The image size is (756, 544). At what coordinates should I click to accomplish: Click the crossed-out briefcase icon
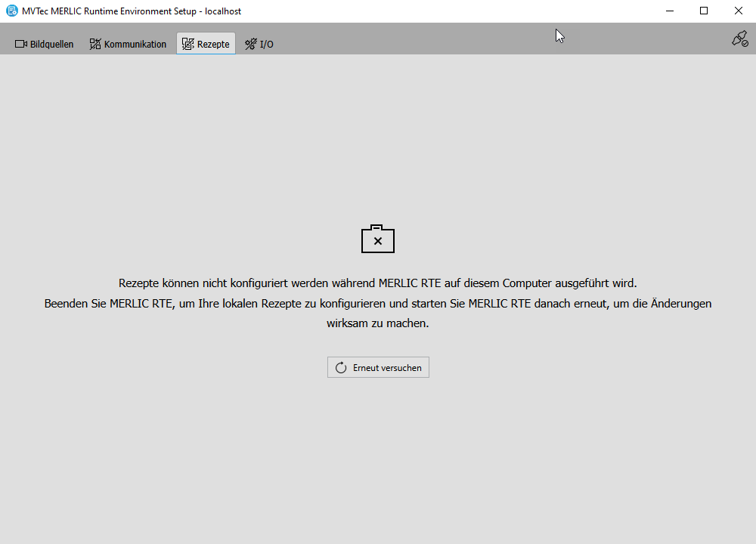pos(378,239)
